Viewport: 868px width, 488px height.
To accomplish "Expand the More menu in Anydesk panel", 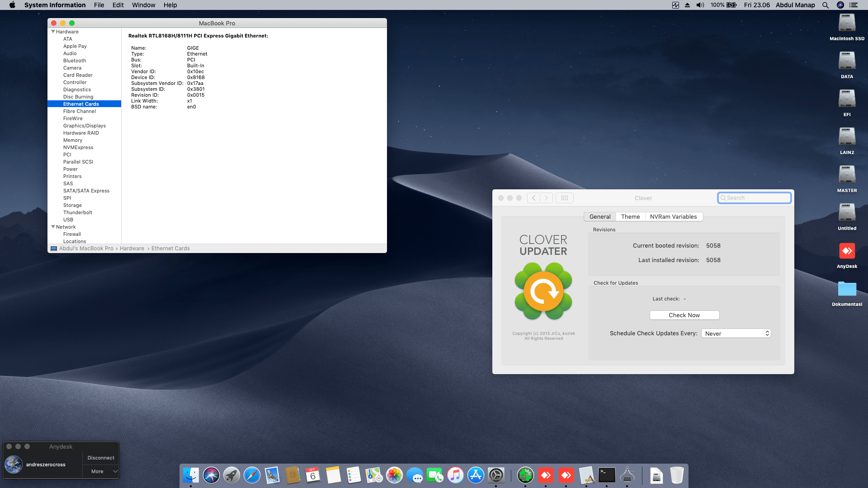I will pyautogui.click(x=101, y=471).
